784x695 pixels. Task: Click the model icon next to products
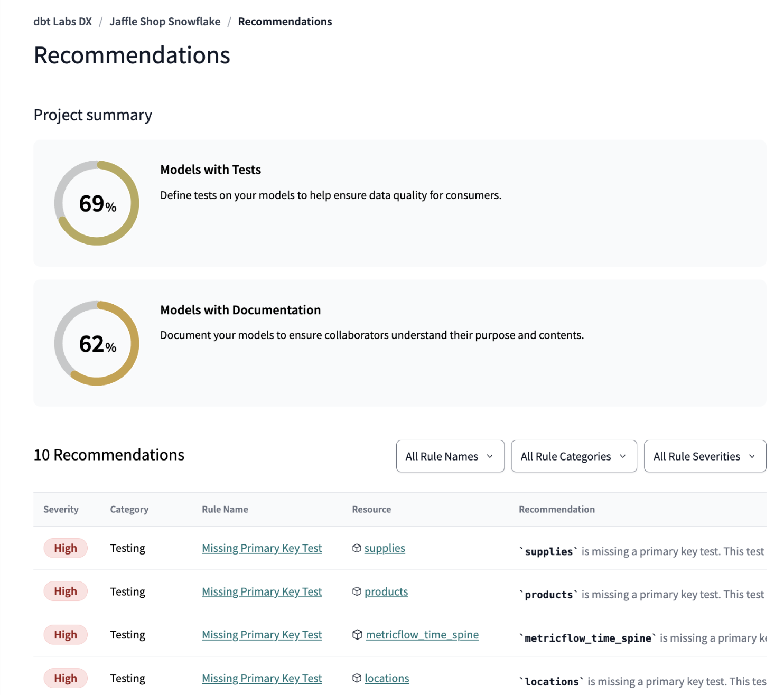click(x=358, y=591)
